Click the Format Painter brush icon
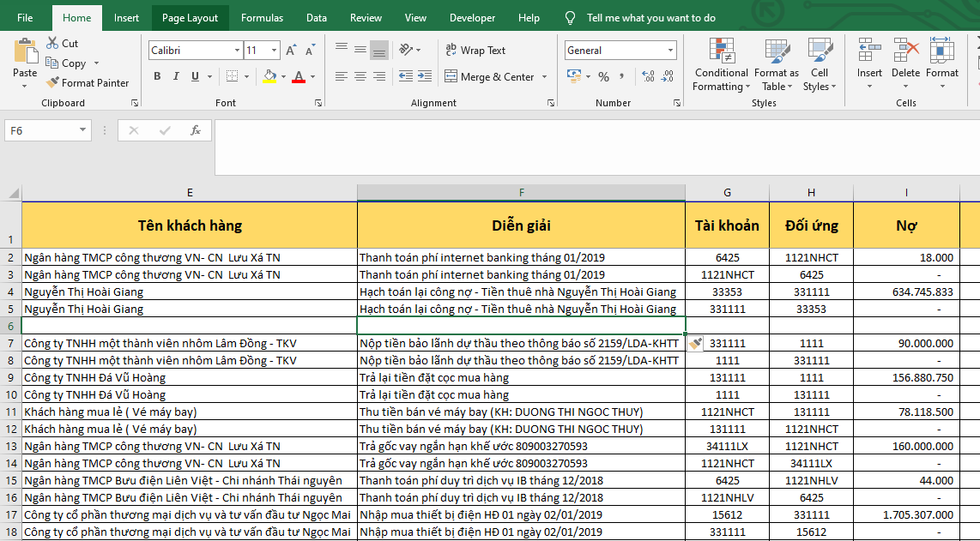980x541 pixels. click(52, 83)
